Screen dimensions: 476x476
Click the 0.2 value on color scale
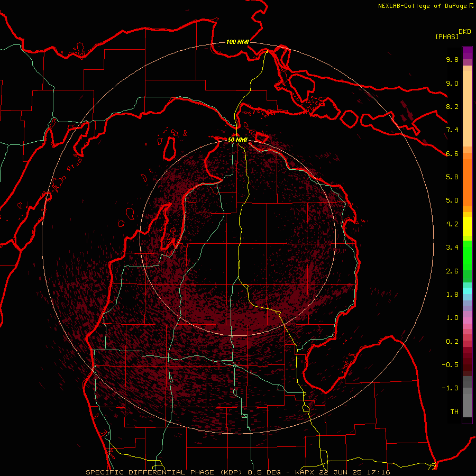[452, 342]
